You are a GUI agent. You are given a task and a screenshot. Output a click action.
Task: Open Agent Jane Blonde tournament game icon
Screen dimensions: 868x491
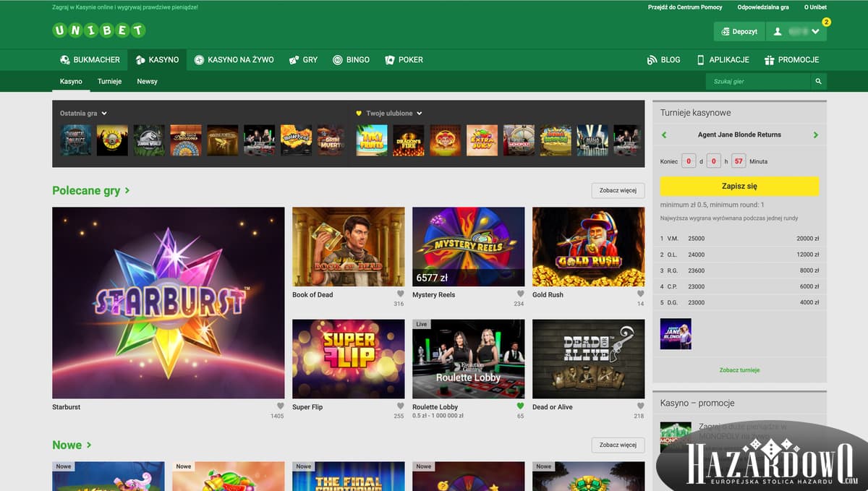coord(676,334)
